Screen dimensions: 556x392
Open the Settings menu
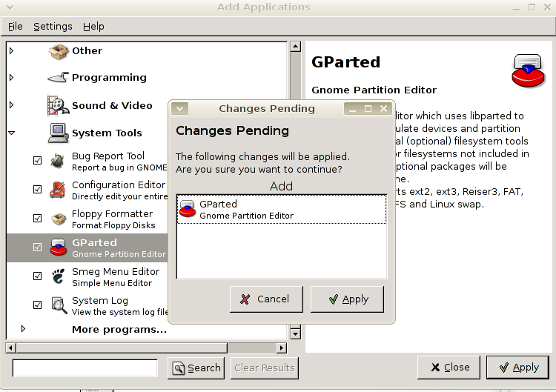click(x=53, y=26)
